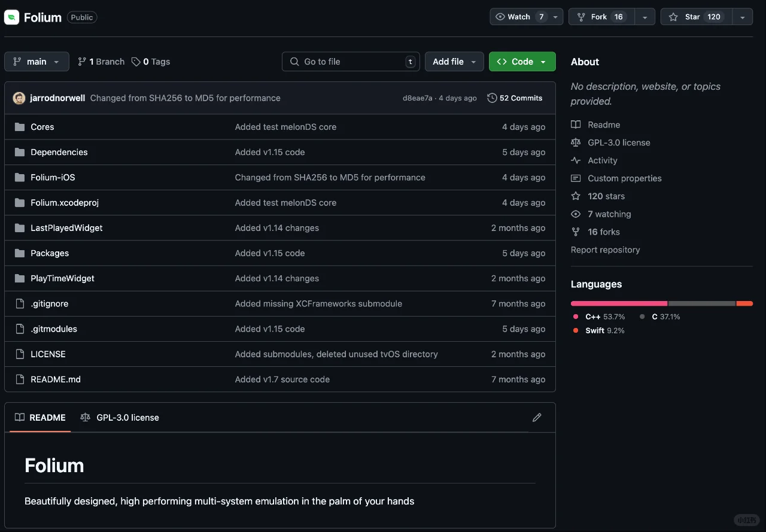Viewport: 766px width, 532px height.
Task: Click the Activity pulse icon in About
Action: (x=576, y=160)
